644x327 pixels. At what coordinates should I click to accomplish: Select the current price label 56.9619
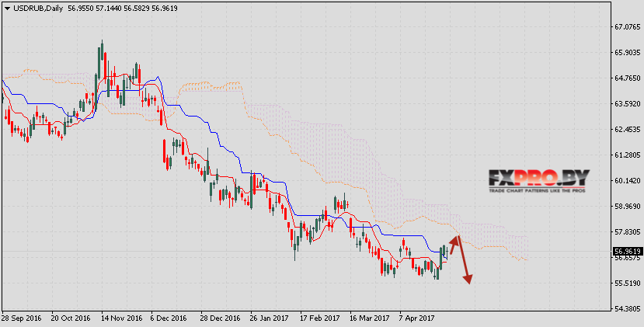[628, 251]
